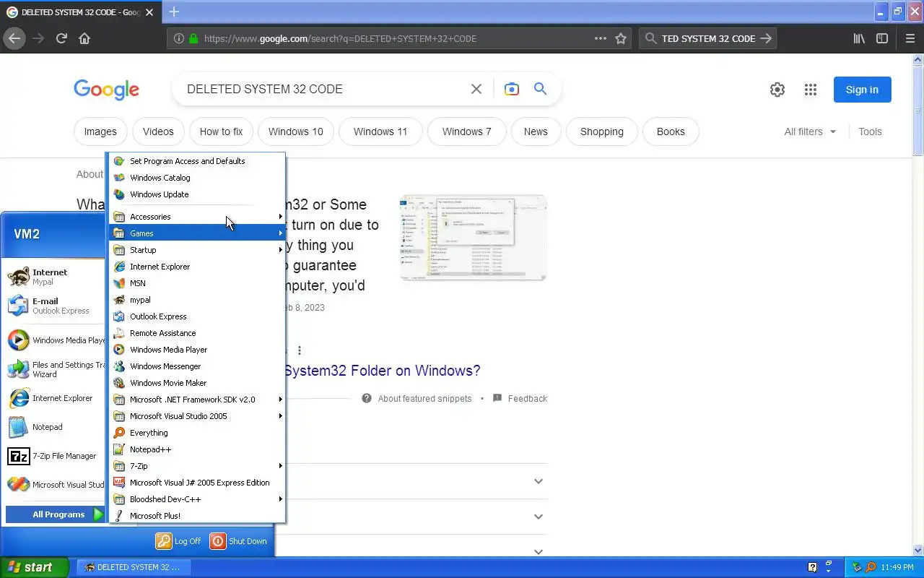Open the browser hamburger menu
Image resolution: width=924 pixels, height=578 pixels.
tap(910, 38)
